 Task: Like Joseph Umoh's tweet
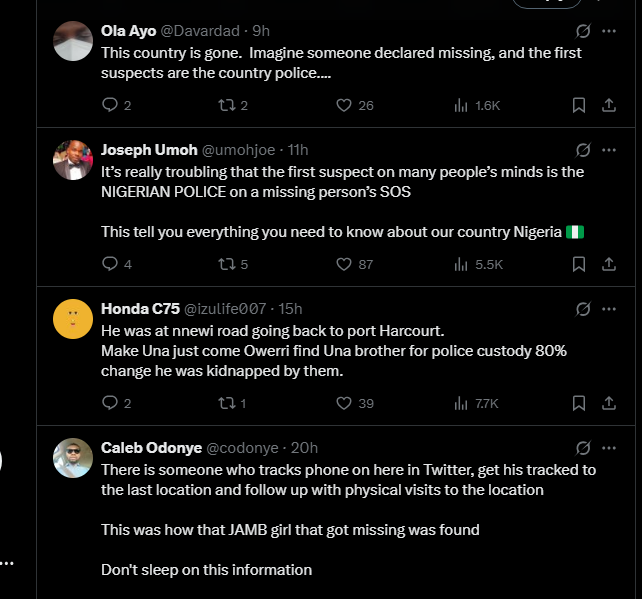[x=344, y=265]
